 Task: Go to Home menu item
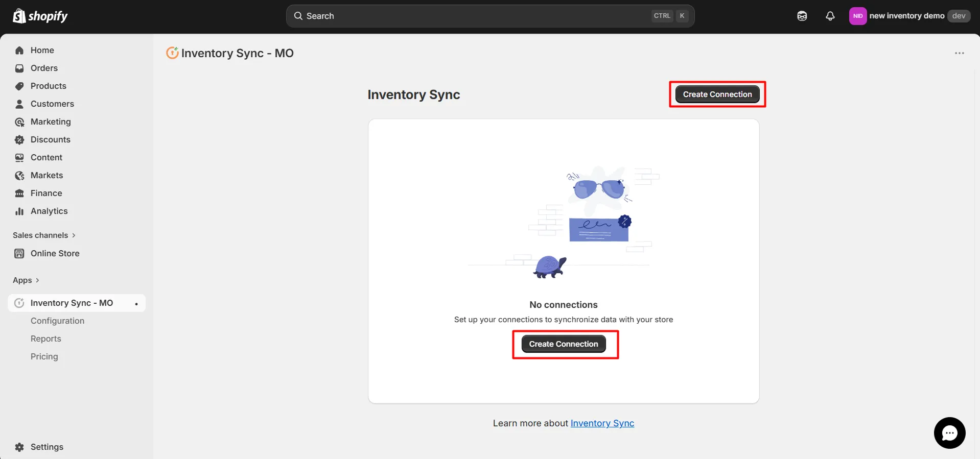[42, 50]
